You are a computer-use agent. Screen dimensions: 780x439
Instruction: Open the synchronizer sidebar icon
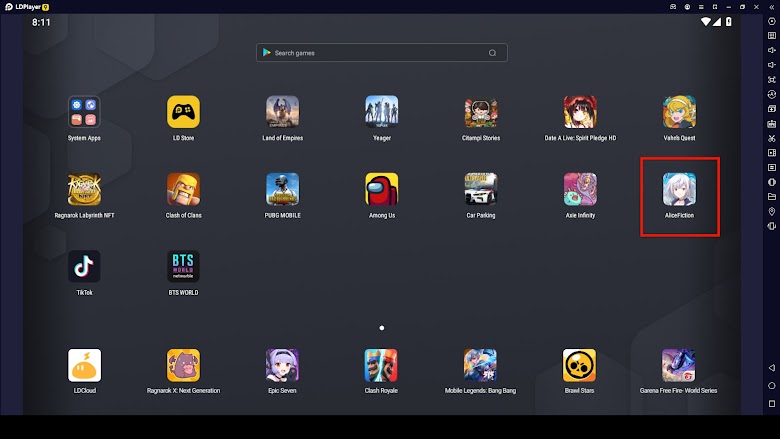click(x=772, y=94)
